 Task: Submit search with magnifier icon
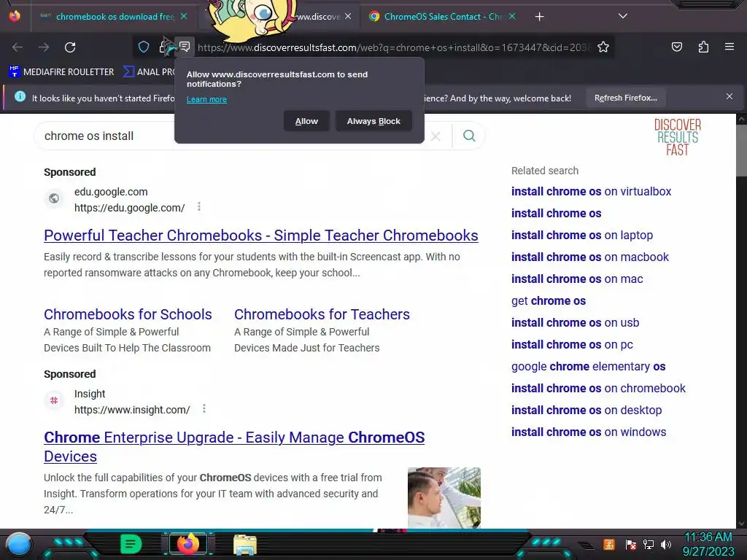[x=469, y=136]
